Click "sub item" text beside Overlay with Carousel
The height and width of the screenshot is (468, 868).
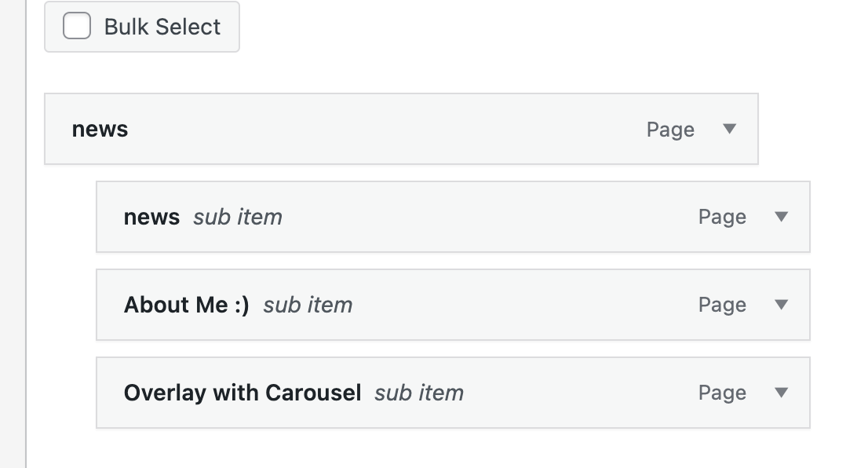pos(418,393)
